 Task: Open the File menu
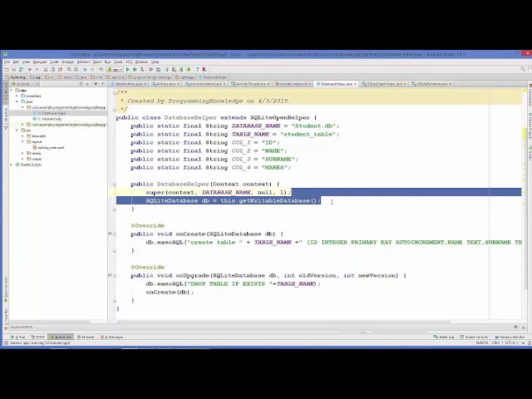[7, 62]
